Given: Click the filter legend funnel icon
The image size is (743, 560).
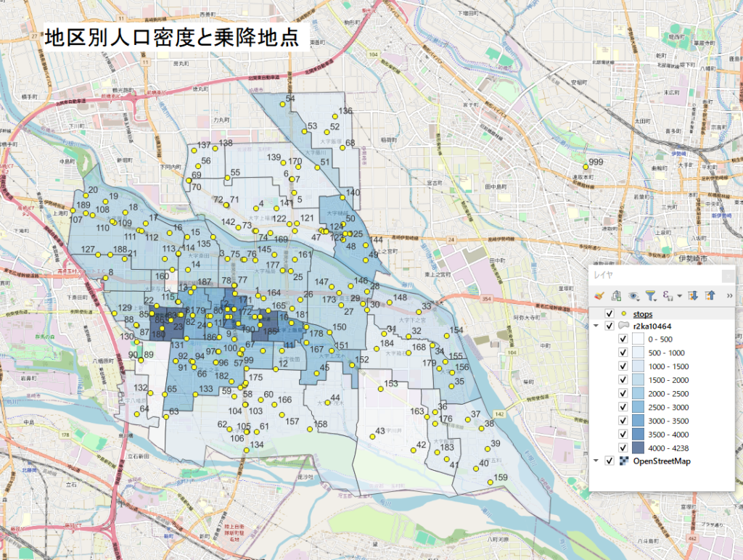Looking at the screenshot, I should [651, 295].
